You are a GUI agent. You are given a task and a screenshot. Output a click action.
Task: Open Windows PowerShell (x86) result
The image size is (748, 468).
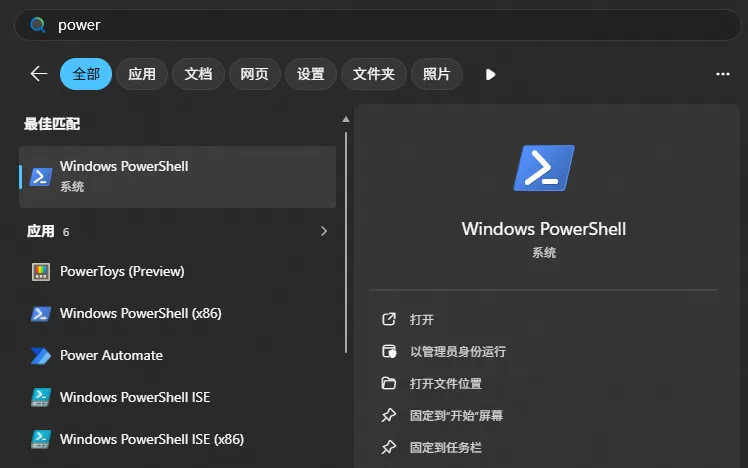177,313
